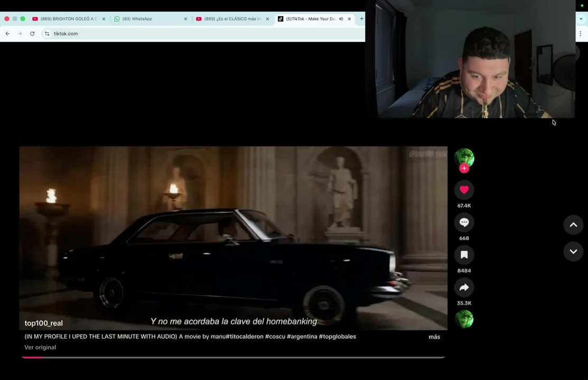The image size is (588, 380).
Task: Close the WhatsApp tab
Action: click(185, 19)
